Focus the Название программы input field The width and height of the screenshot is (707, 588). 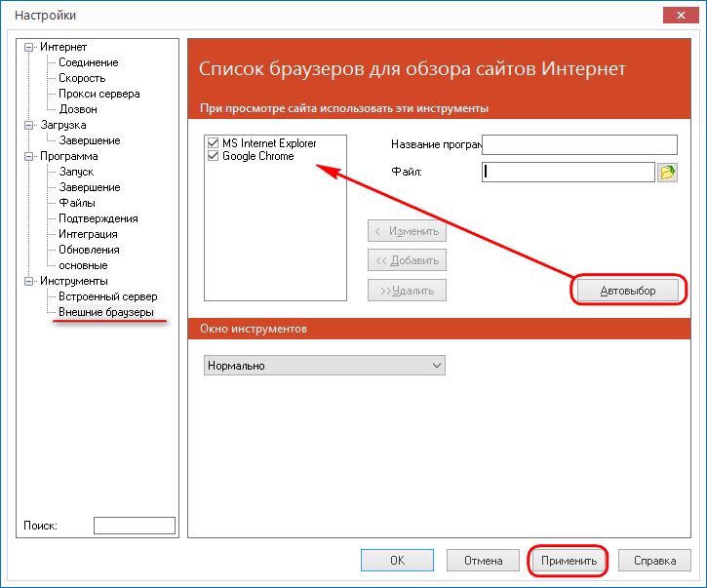(579, 144)
